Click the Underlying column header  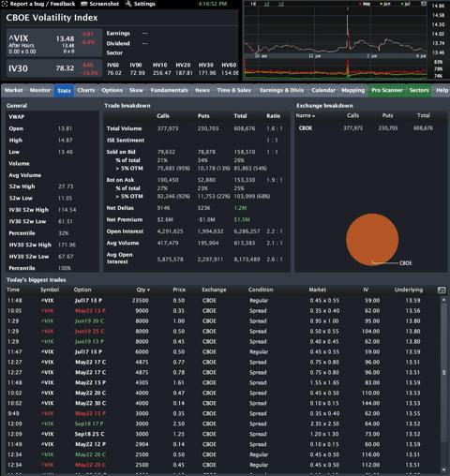click(409, 290)
